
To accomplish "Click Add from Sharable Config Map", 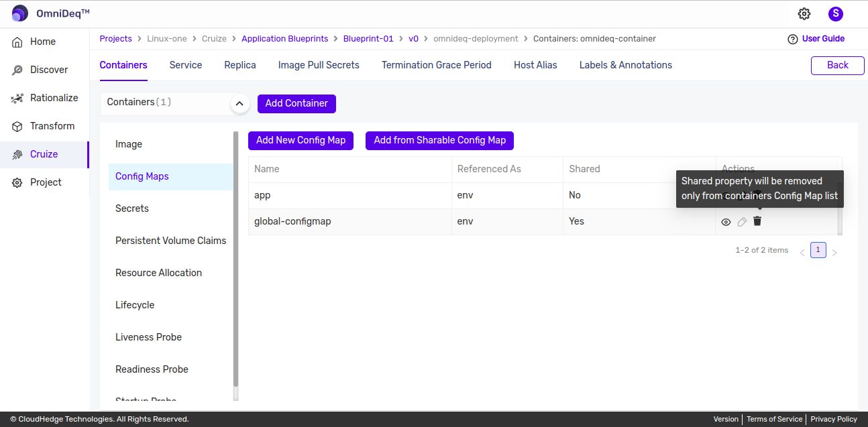I will (x=440, y=140).
